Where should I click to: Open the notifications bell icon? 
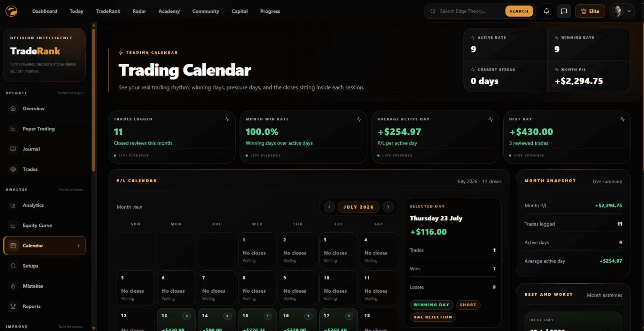click(547, 11)
